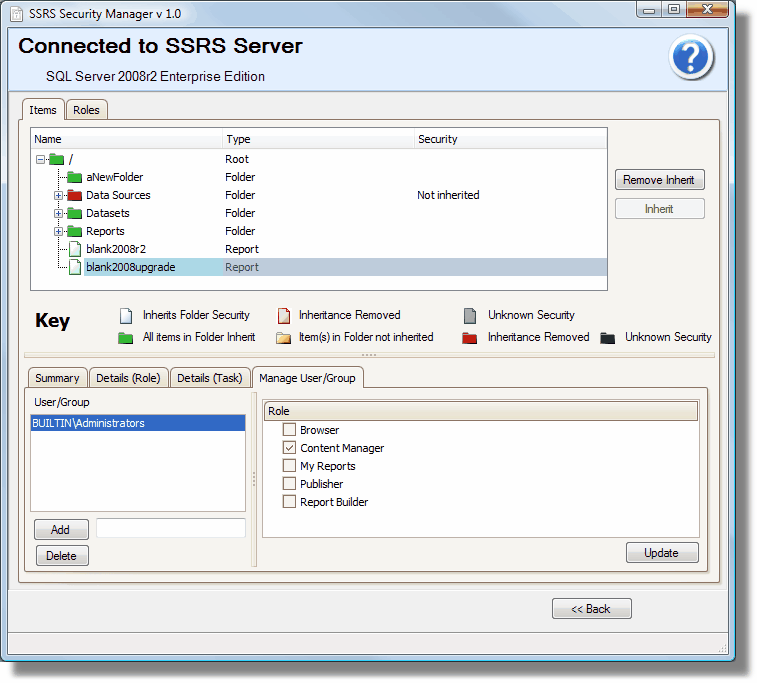Click the Delete user button

[62, 556]
